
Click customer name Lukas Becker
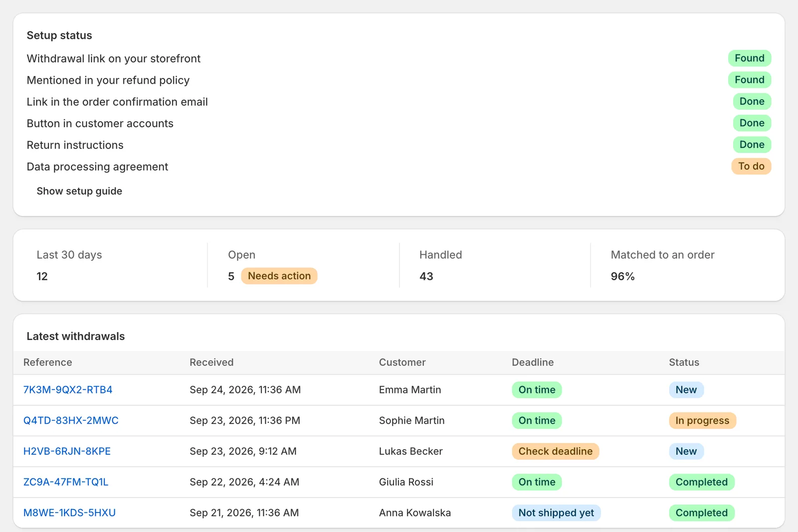[411, 451]
